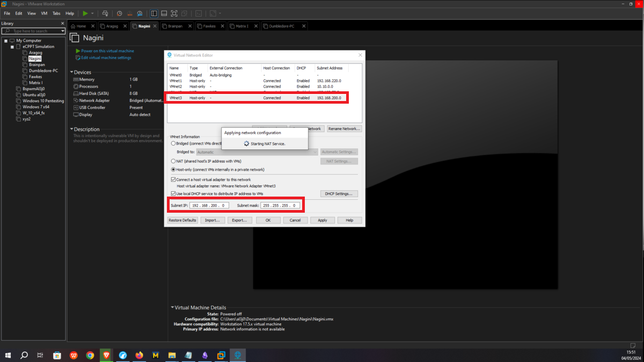Screen dimensions: 644x362
Task: Toggle thumbnail bar view toolbar icon
Action: pos(164,13)
